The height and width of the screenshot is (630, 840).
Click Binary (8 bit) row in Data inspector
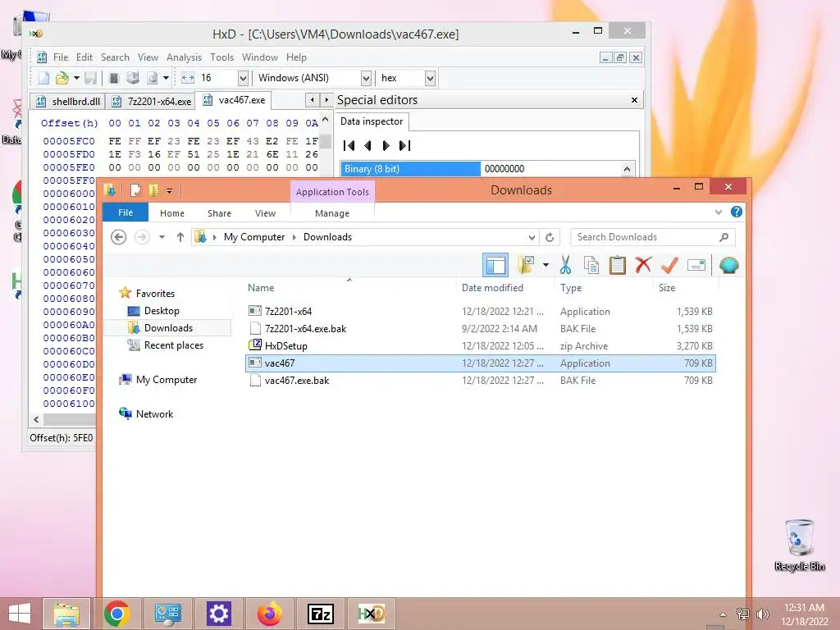[x=481, y=169]
